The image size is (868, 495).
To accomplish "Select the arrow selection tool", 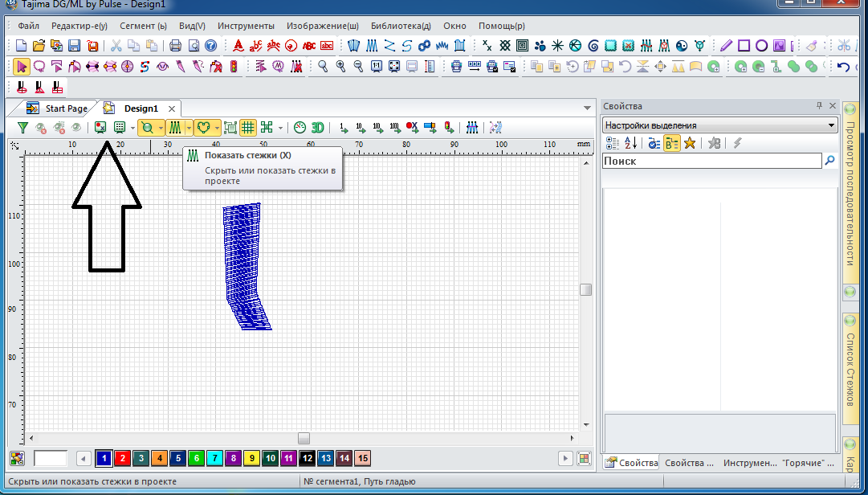I will 22,67.
